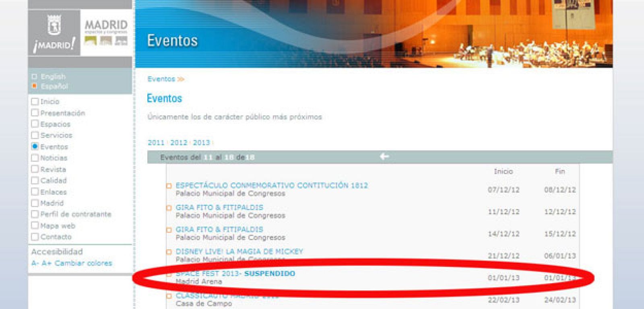Viewport: 644px width, 309px height.
Task: Click the breadcrumb double-arrow icon
Action: 181,79
